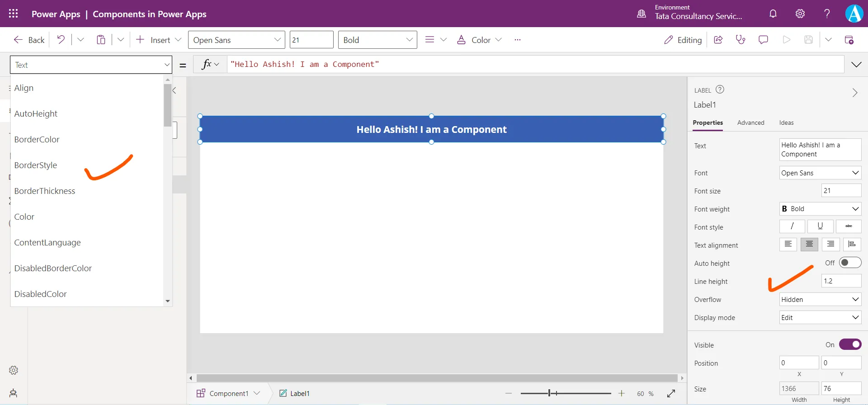Screen dimensions: 868x405
Task: Toggle the Auto height switch
Action: point(850,263)
